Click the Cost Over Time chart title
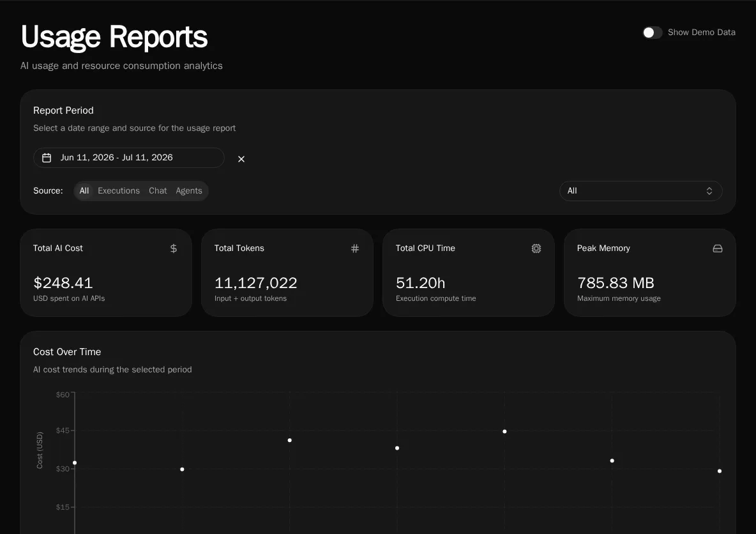 [x=67, y=352]
